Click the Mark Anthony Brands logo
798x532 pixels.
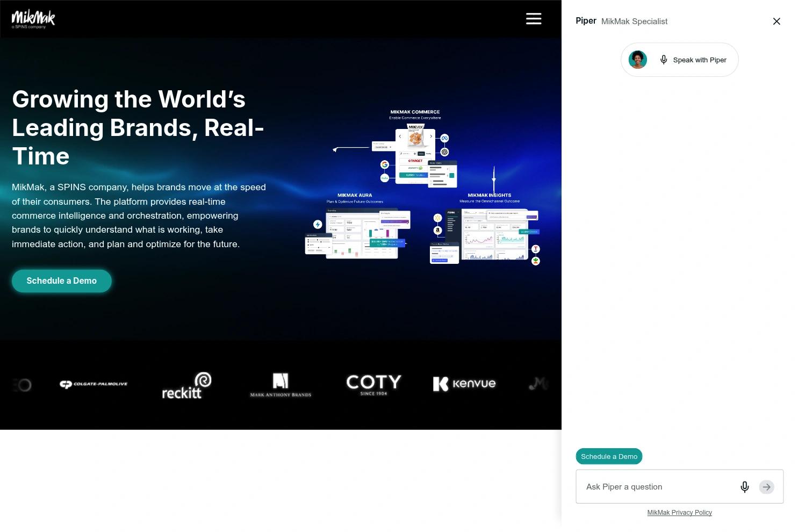[x=281, y=385]
